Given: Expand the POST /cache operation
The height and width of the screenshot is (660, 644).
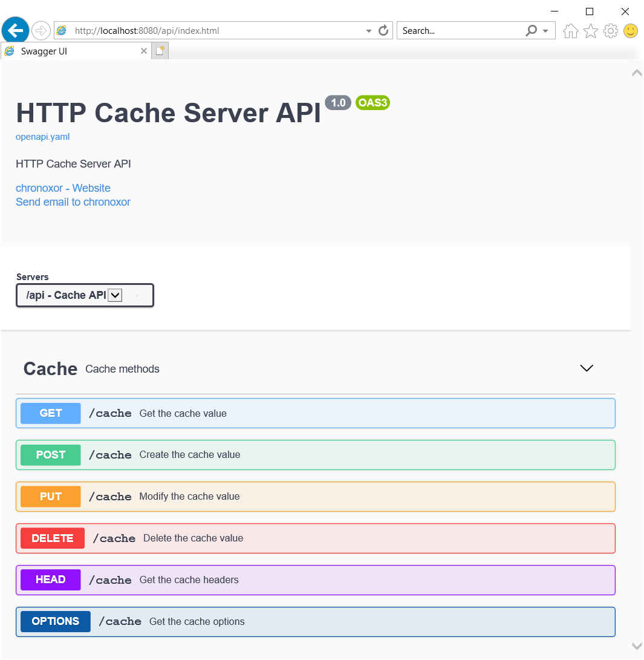Looking at the screenshot, I should coord(316,455).
